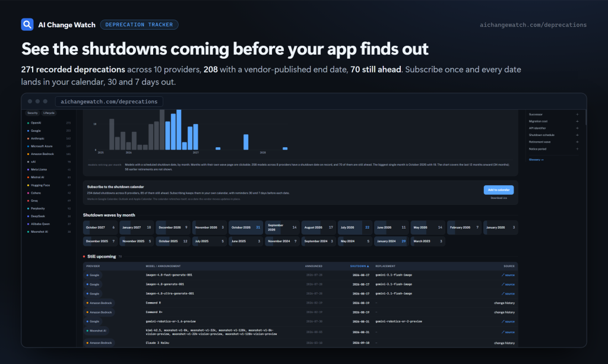Click the Download .ics link
The image size is (608, 364).
tap(499, 198)
